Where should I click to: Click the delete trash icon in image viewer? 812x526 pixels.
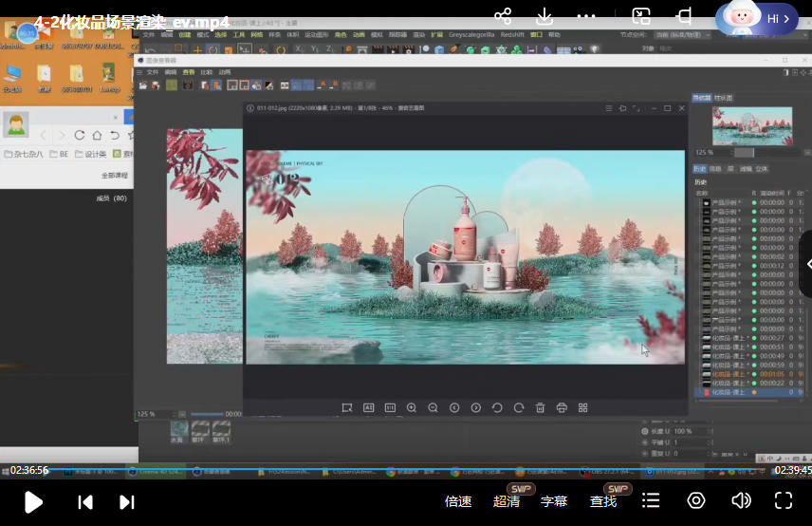click(540, 407)
